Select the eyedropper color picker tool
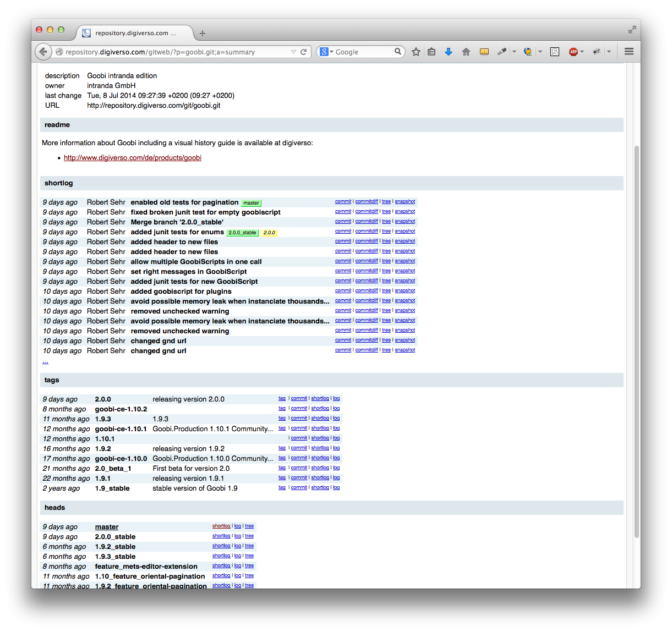672x632 pixels. [501, 52]
